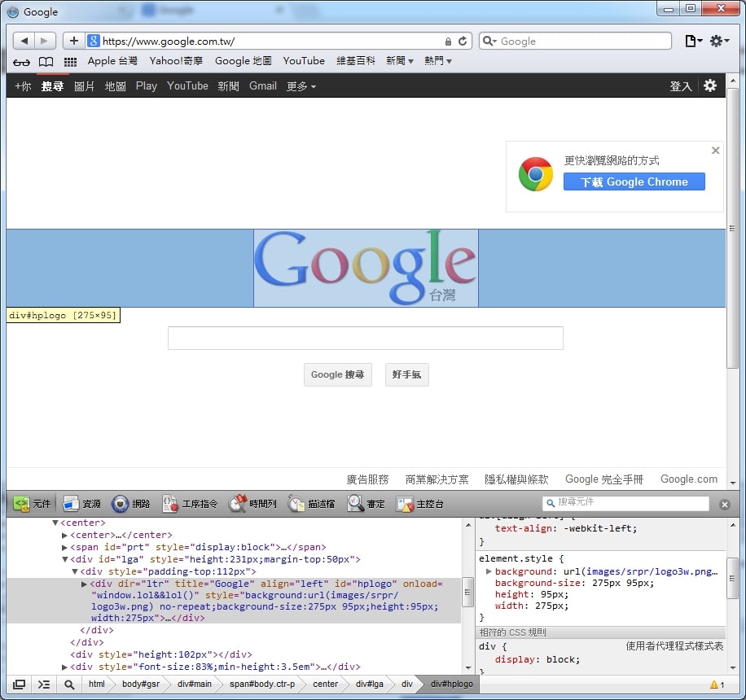Screen dimensions: 746x700
Task: Click the Google 搜尋 button
Action: click(338, 374)
